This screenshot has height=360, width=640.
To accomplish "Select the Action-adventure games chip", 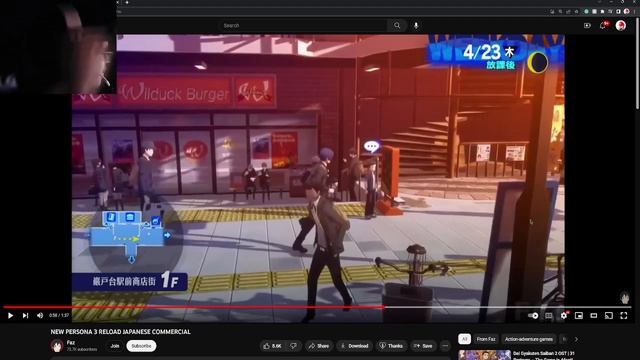I will (529, 339).
